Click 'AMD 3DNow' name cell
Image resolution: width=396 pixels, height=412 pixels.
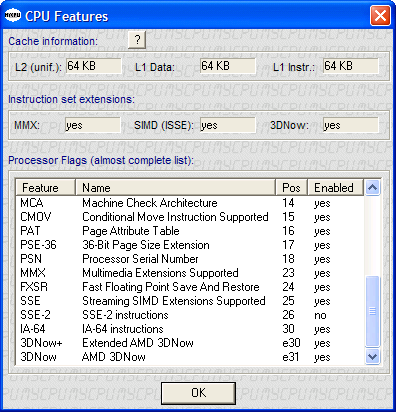(x=114, y=357)
